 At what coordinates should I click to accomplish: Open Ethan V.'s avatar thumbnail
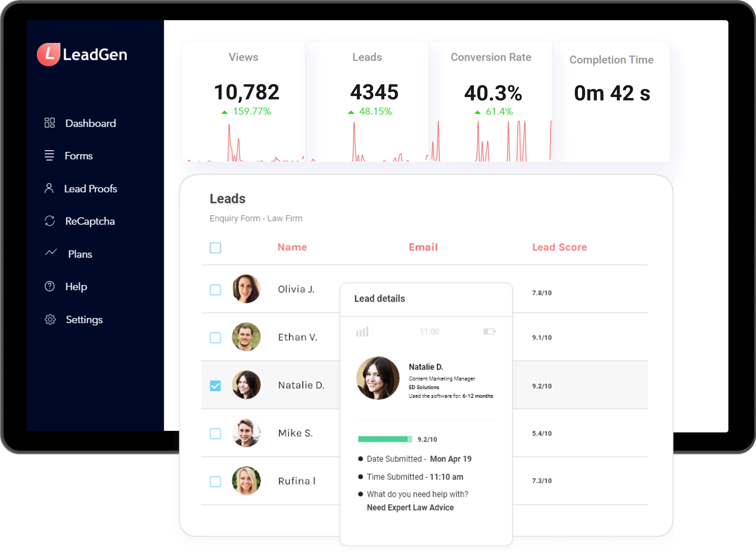[246, 337]
